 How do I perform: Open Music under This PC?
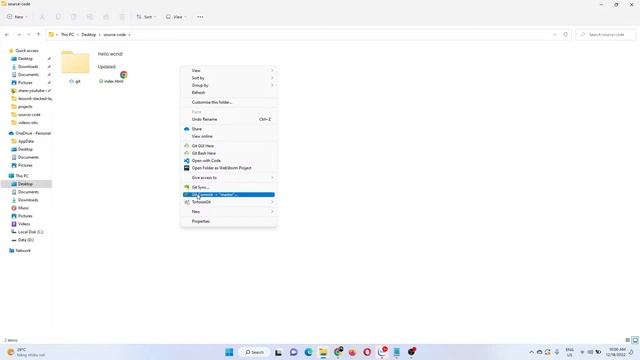[23, 208]
